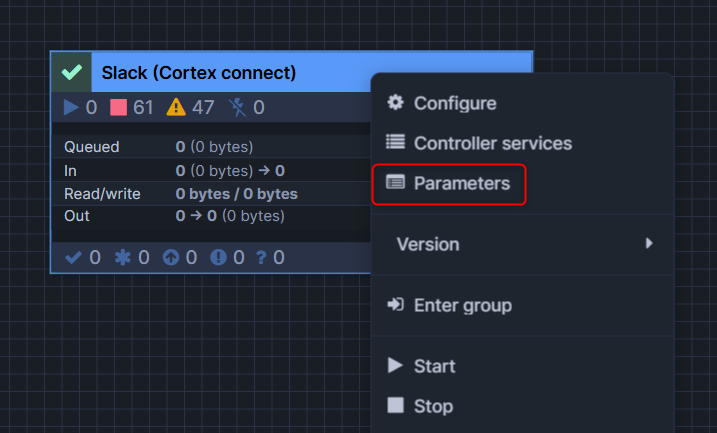Stop the process group from menu
The width and height of the screenshot is (717, 433).
pos(433,406)
